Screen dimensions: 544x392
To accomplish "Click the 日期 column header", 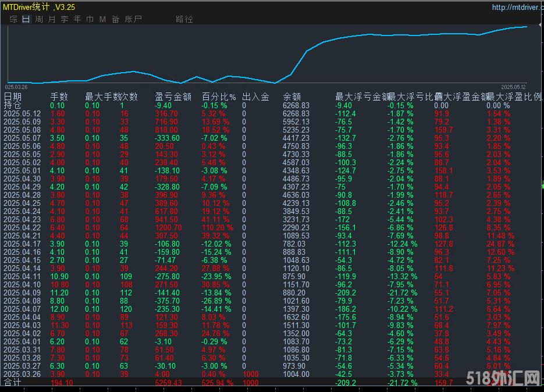I will point(12,97).
